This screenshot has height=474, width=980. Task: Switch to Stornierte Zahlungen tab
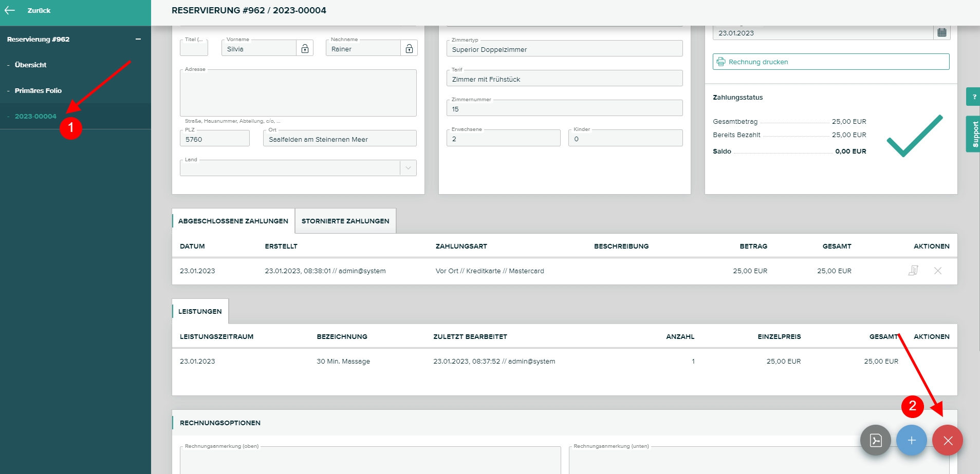point(345,221)
